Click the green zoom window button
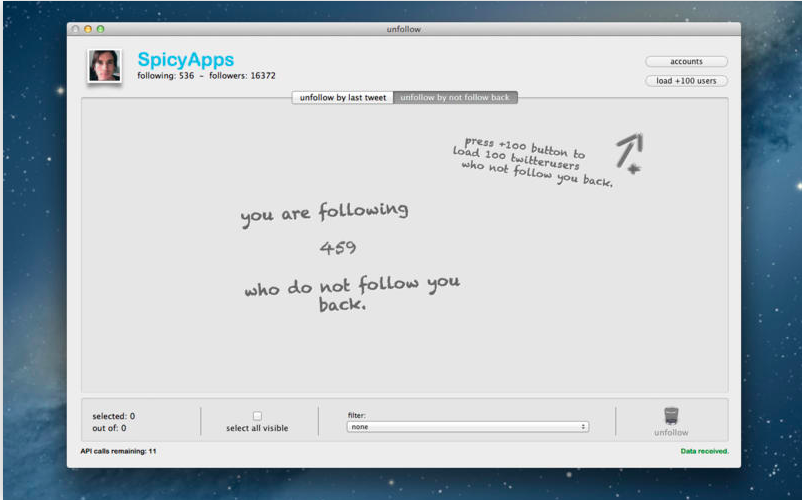The image size is (802, 500). [101, 29]
